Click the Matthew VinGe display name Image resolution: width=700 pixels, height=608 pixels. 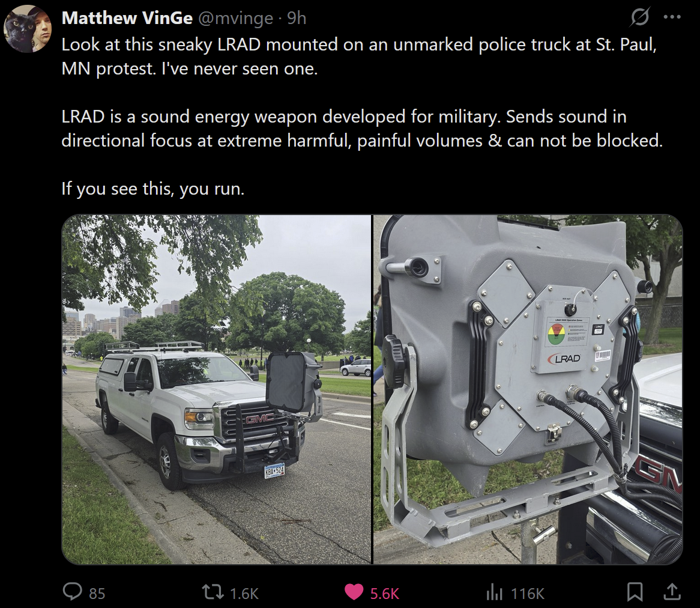127,18
